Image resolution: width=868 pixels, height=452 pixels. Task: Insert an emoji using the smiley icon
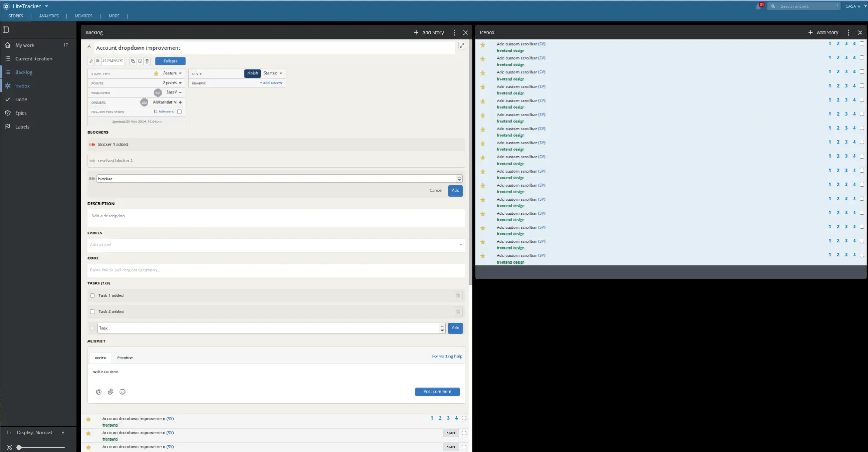click(122, 392)
